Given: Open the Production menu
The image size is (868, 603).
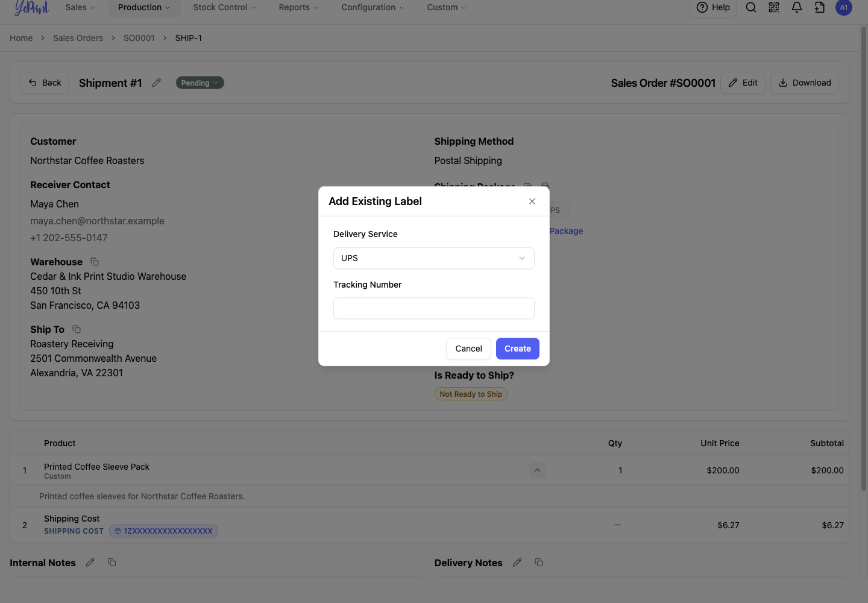Looking at the screenshot, I should point(144,7).
